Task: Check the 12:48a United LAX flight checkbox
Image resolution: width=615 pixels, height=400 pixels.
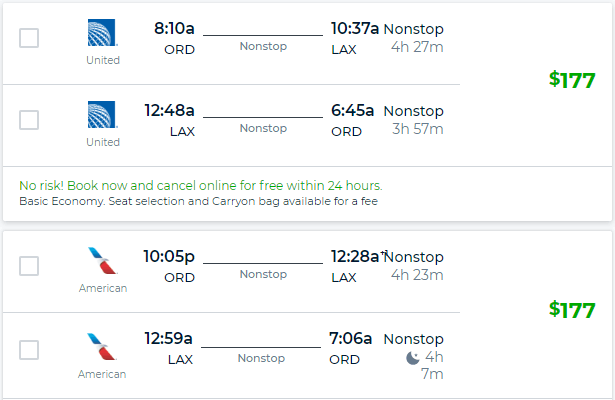Action: [x=29, y=120]
